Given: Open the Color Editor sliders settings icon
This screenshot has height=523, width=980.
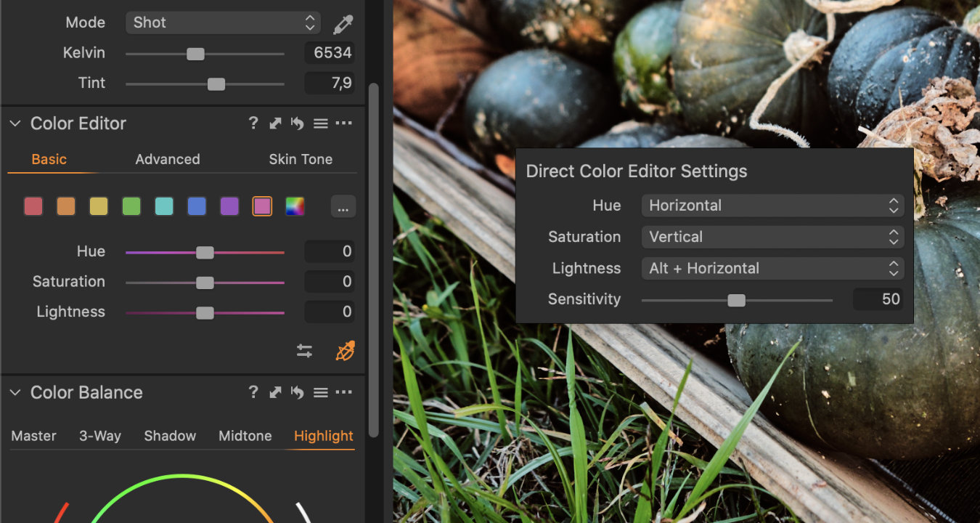Looking at the screenshot, I should [x=305, y=352].
